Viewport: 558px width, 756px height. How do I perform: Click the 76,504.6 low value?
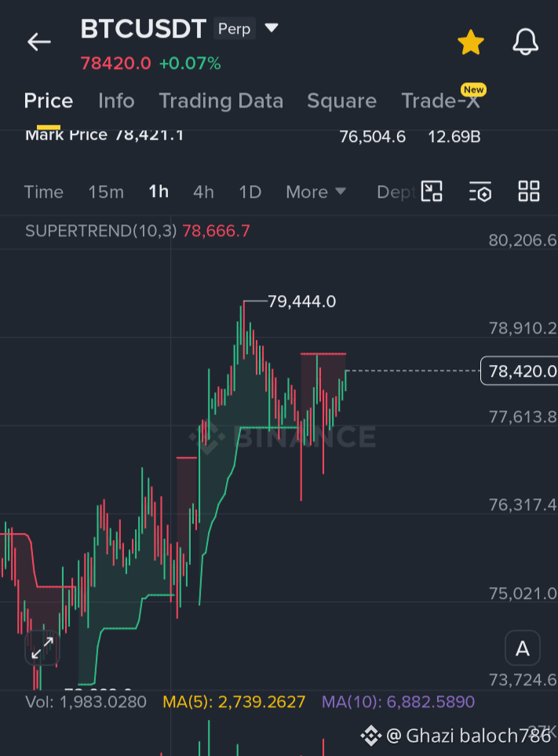(373, 137)
